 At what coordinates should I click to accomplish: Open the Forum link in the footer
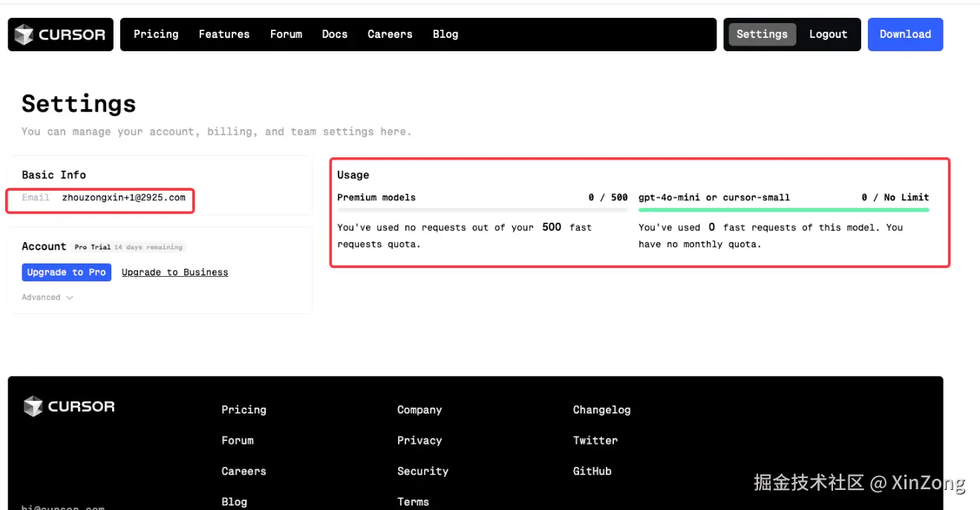[x=238, y=440]
